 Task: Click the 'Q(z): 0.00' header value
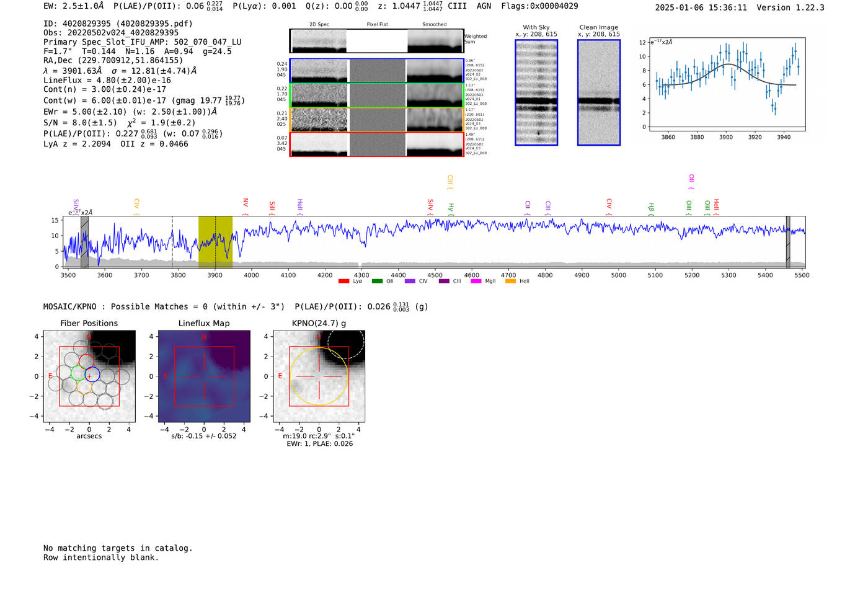point(337,6)
